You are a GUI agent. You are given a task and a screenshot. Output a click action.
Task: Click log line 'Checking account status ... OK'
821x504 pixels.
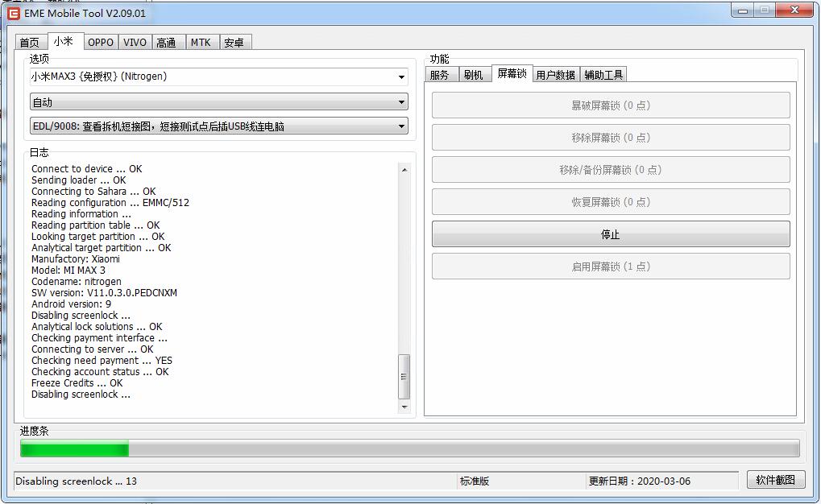100,372
